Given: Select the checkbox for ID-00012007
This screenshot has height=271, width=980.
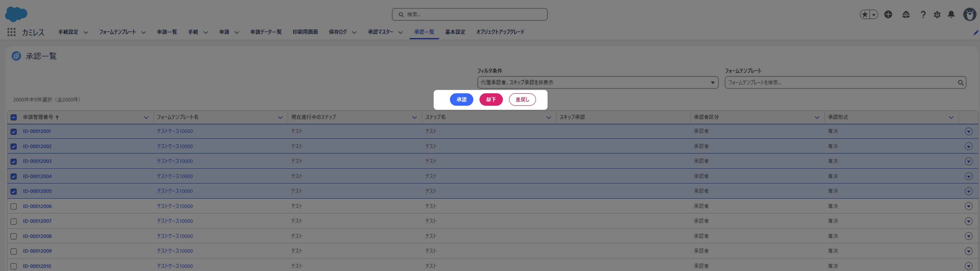Looking at the screenshot, I should pos(14,221).
